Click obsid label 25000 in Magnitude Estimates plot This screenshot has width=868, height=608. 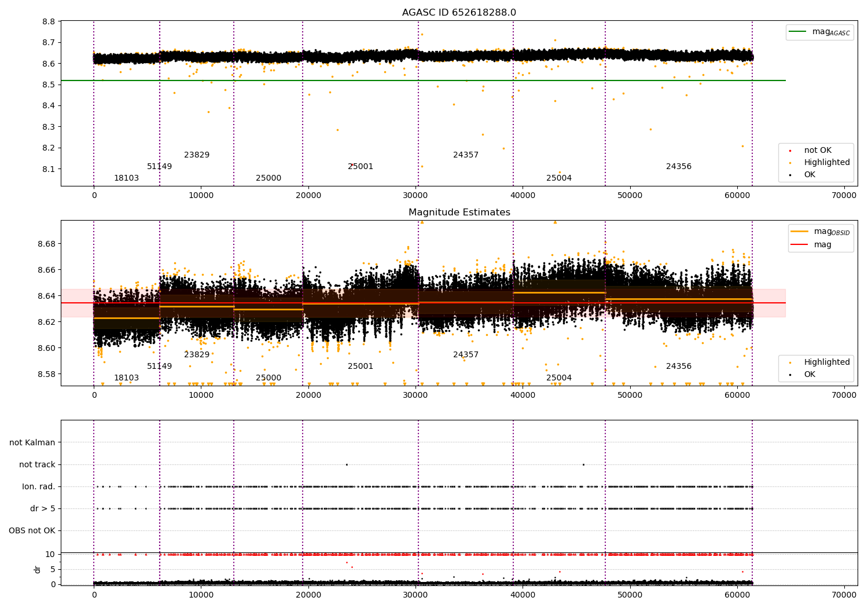point(269,378)
